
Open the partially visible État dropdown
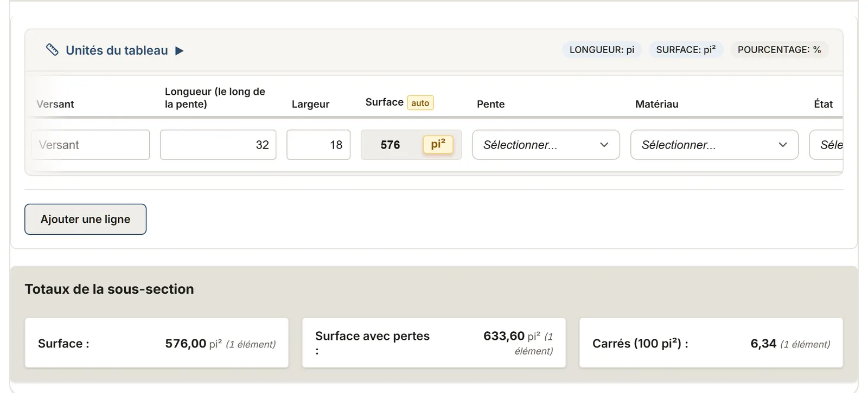[826, 145]
